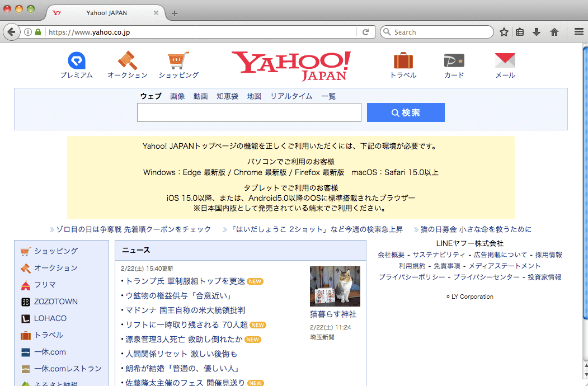Read news ウ鉱物の権益供与「合意近い」
Viewport: 588px width, 386px height.
[178, 295]
